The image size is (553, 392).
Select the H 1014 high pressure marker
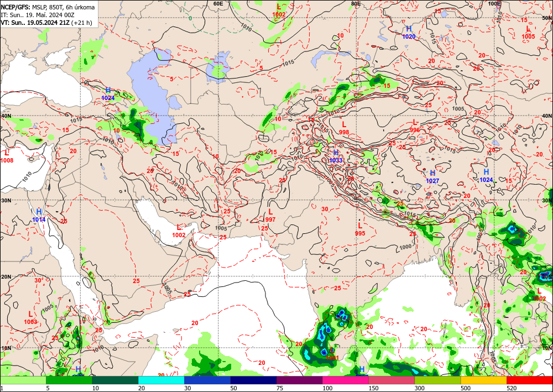click(x=39, y=216)
